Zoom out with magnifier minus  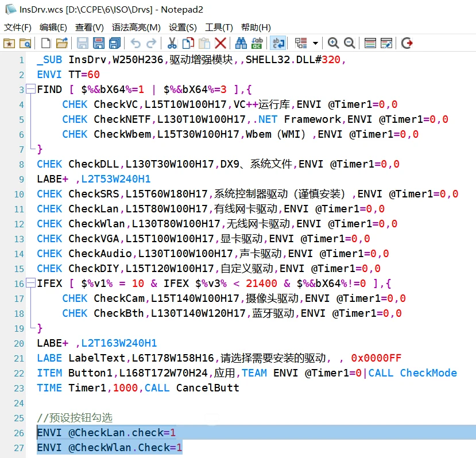350,44
